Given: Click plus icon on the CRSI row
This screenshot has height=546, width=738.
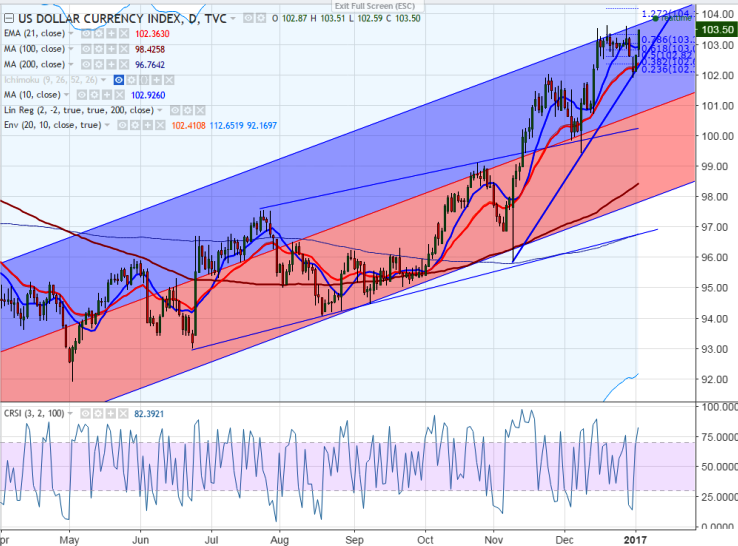Looking at the screenshot, I should [111, 414].
